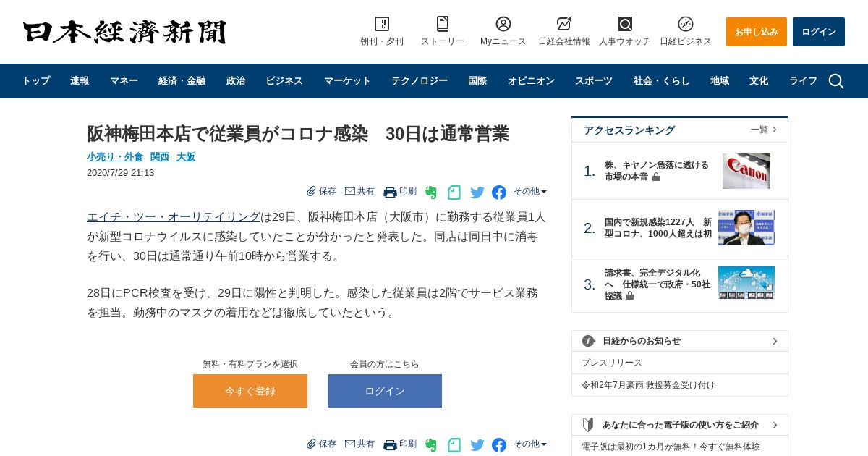
Task: Click the bottom teal note-sharing icon
Action: click(454, 445)
